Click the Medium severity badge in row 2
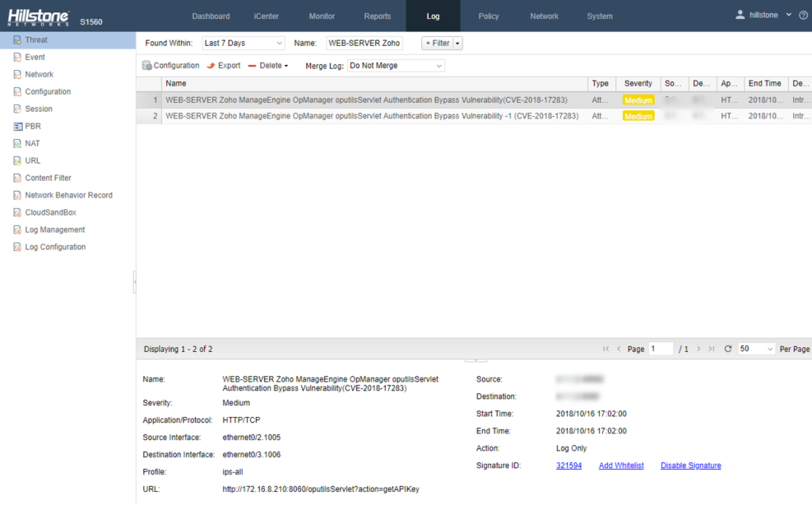The width and height of the screenshot is (812, 505). tap(638, 116)
